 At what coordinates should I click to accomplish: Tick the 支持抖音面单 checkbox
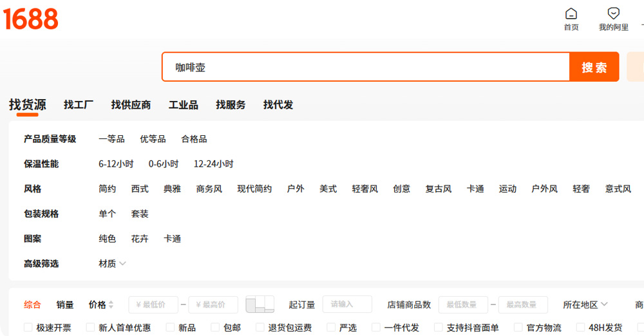pos(438,328)
